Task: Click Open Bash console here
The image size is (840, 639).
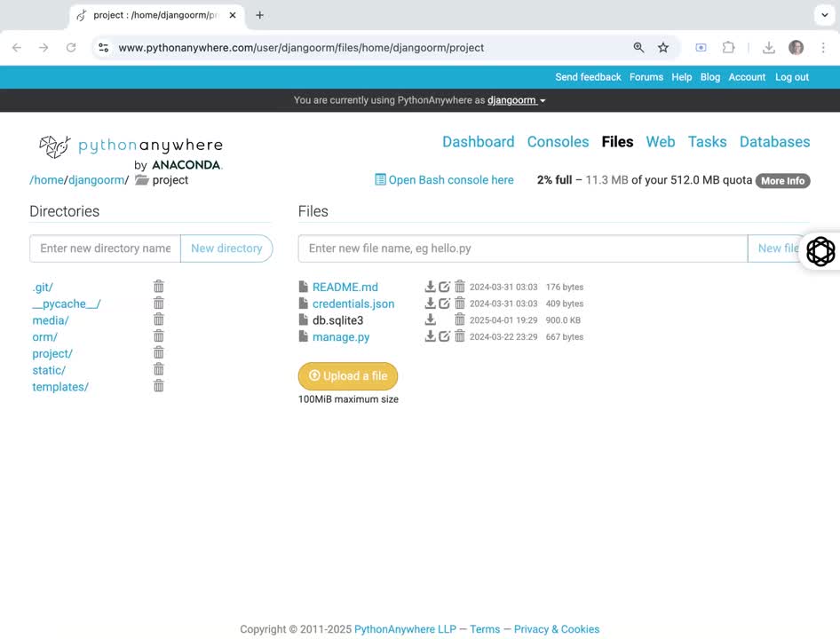Action: 444,180
